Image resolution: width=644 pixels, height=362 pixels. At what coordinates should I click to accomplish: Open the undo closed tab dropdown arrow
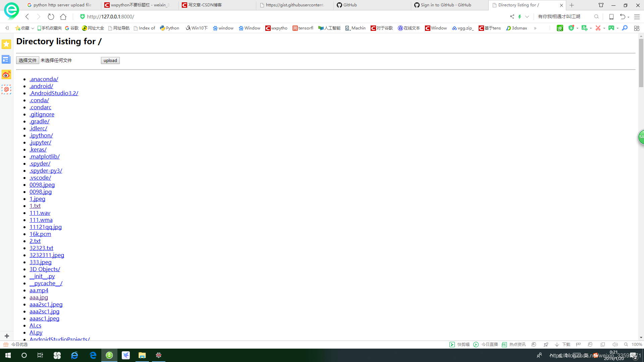628,17
